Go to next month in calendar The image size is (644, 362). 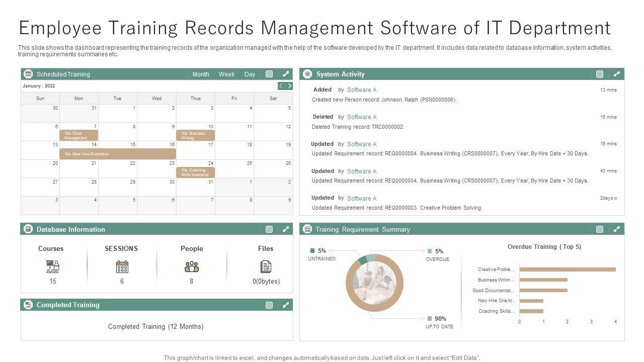tap(289, 86)
